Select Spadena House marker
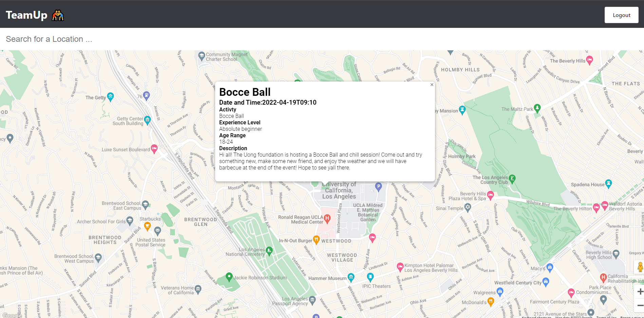Screen dimensions: 644x318 (x=609, y=184)
